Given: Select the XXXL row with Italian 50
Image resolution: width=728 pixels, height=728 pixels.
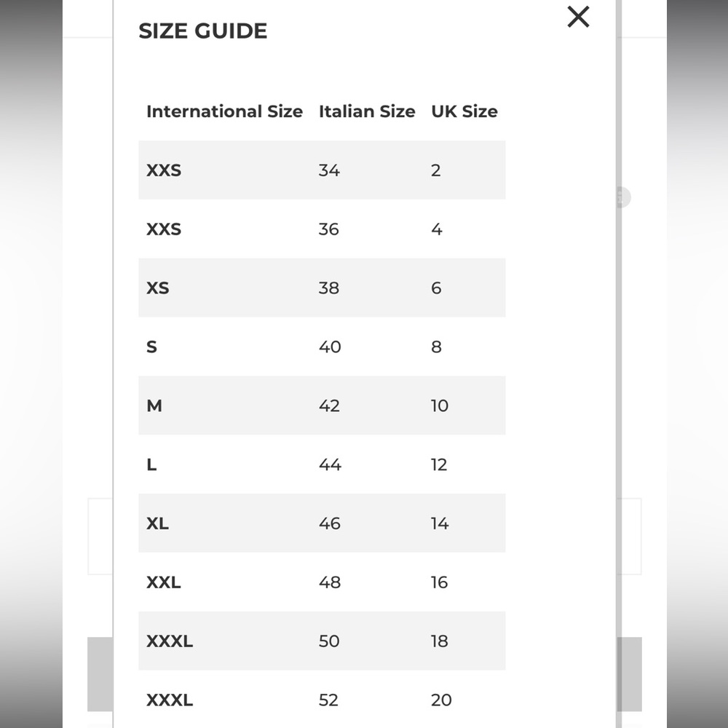Looking at the screenshot, I should coord(322,641).
